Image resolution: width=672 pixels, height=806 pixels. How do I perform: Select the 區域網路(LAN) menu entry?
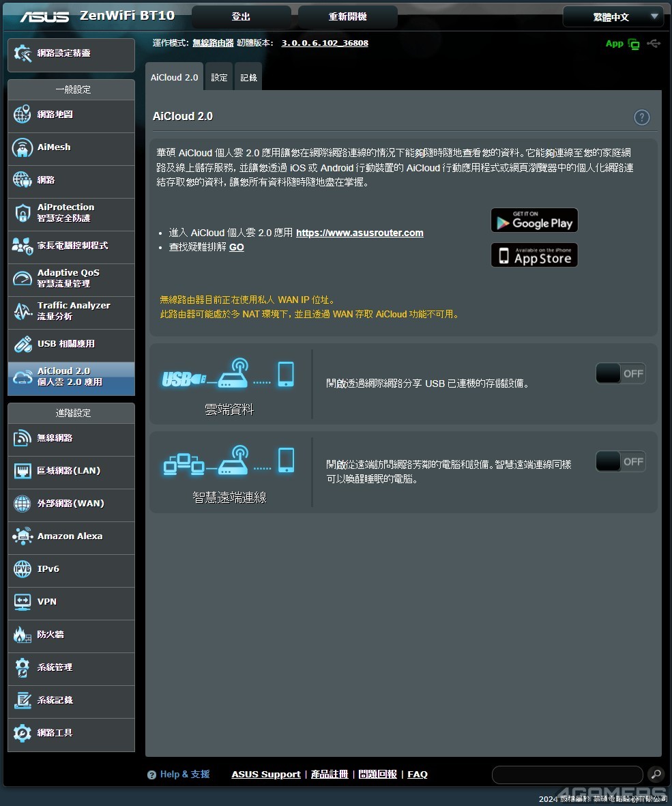coord(72,471)
